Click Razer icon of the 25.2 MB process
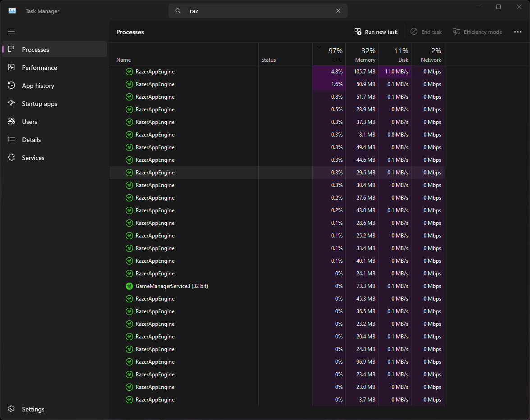This screenshot has height=420, width=530. 129,236
